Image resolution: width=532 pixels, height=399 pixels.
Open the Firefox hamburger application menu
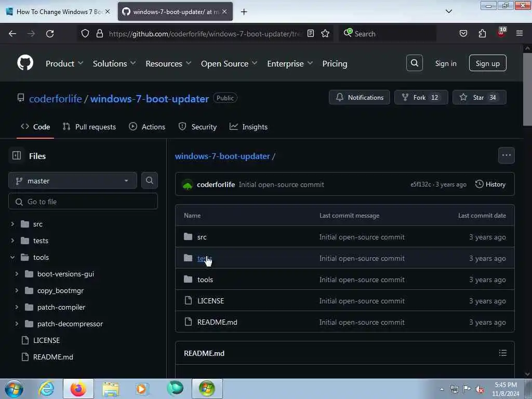(519, 33)
